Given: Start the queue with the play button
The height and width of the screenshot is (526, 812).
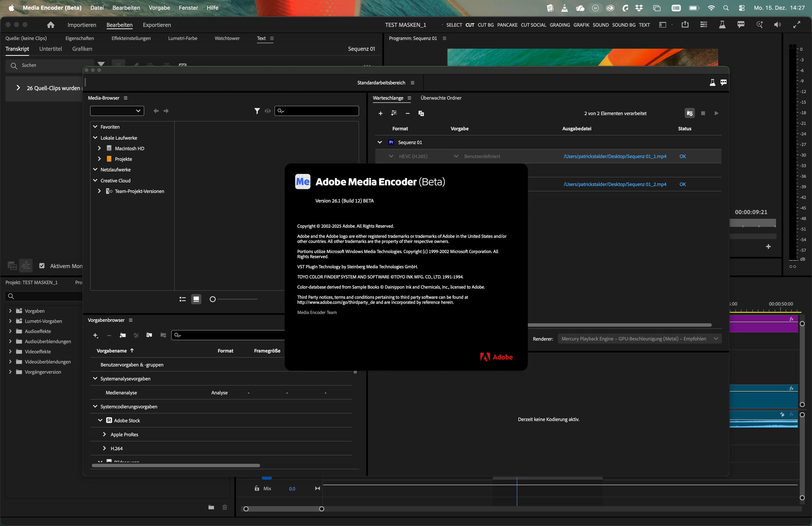Looking at the screenshot, I should tap(716, 113).
